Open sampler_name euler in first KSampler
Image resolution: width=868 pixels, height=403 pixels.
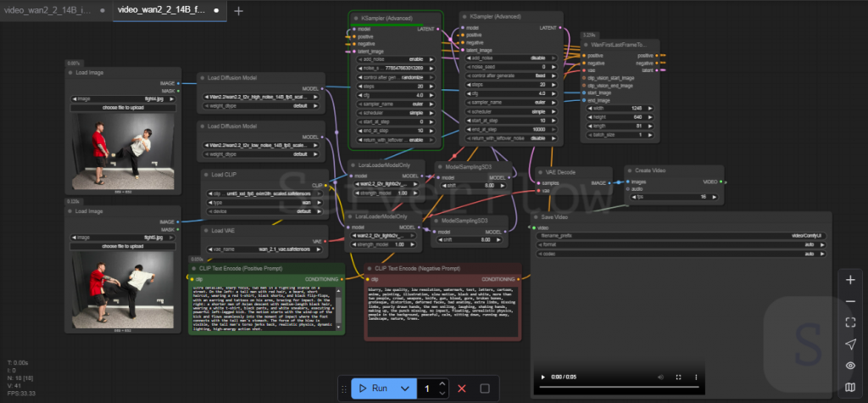pyautogui.click(x=397, y=104)
